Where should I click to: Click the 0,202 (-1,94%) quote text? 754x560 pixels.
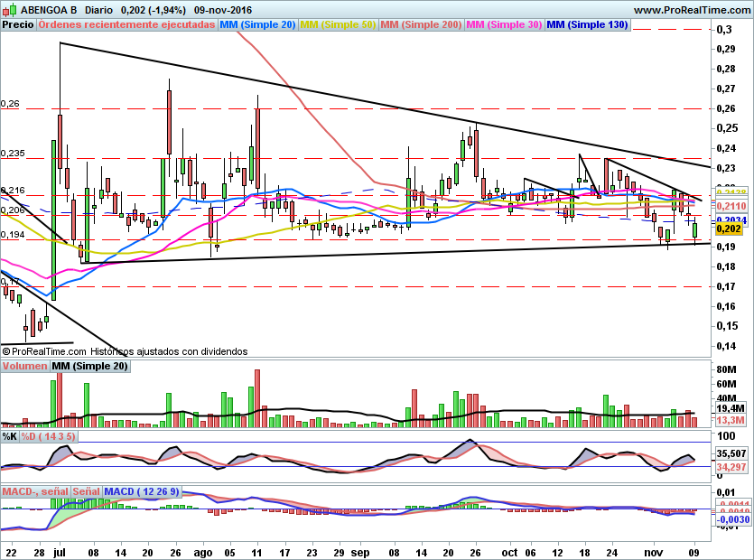tap(153, 10)
